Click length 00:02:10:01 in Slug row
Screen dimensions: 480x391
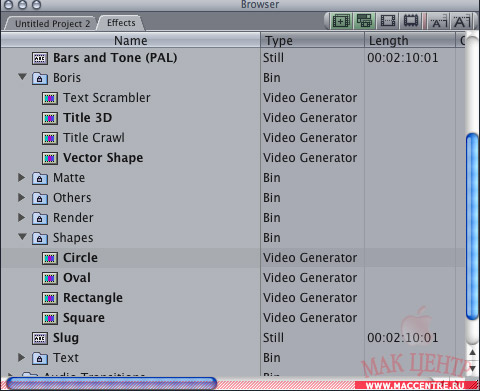click(403, 338)
